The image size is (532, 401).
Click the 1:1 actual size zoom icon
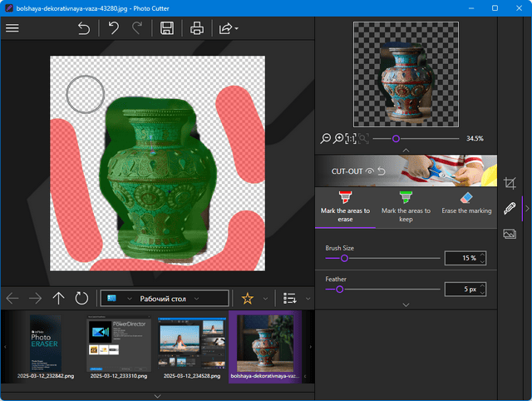[x=351, y=138]
